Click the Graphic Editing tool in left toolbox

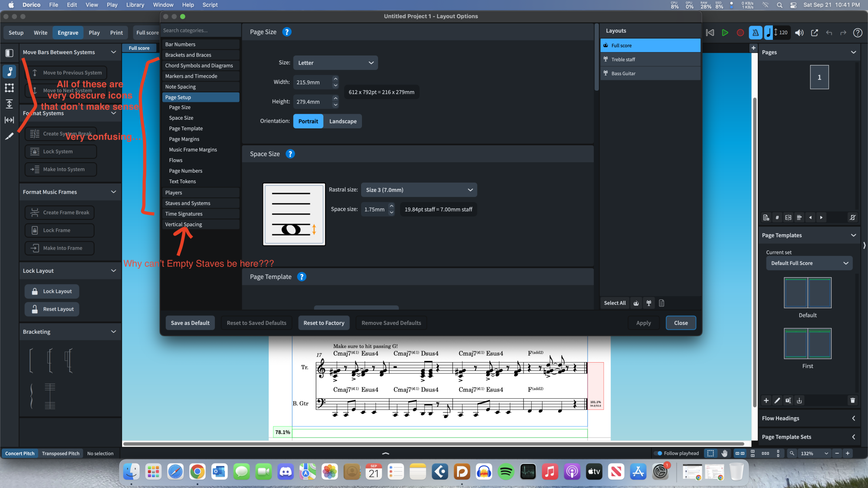[9, 72]
